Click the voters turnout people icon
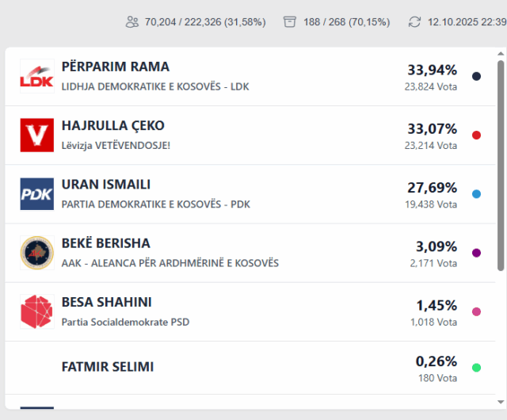The image size is (507, 420). point(132,21)
